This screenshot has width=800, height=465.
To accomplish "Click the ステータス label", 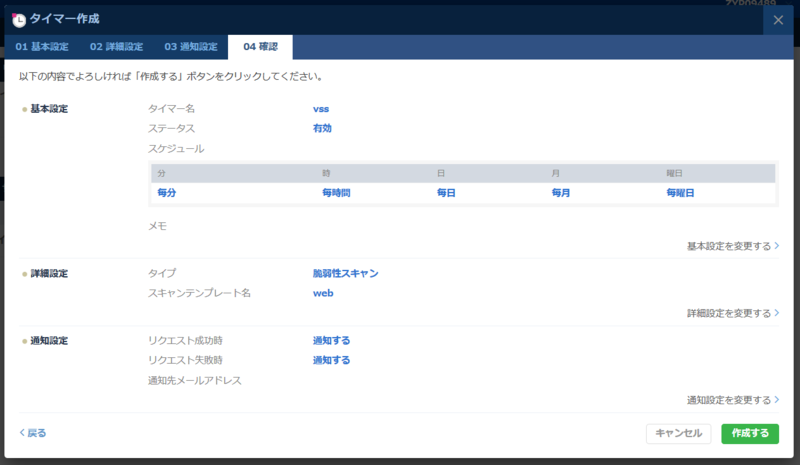I will pos(171,128).
